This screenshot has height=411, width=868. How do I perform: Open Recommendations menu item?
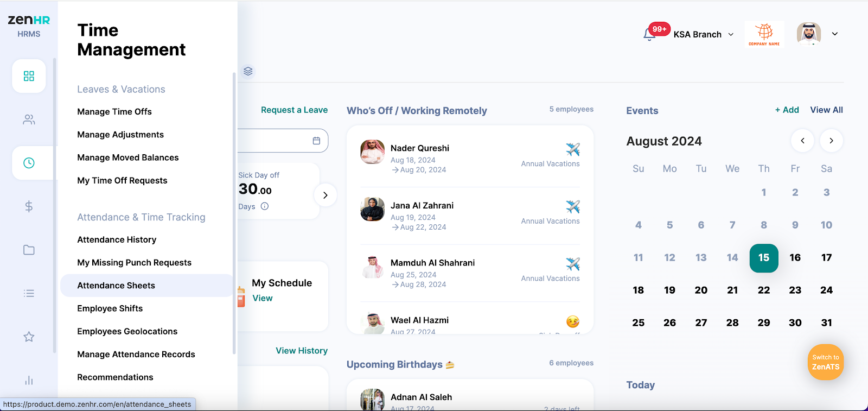point(115,377)
